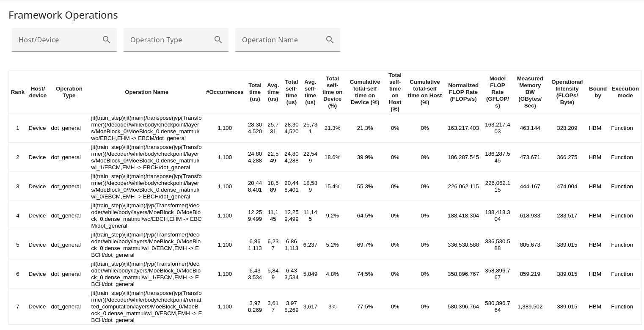
Task: Click the Total time (us) column header
Action: pyautogui.click(x=255, y=92)
